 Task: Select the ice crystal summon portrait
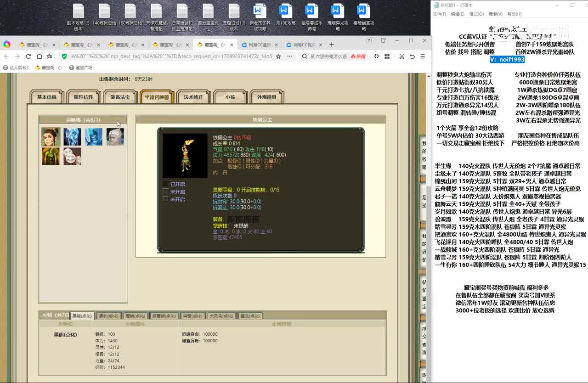pos(72,137)
